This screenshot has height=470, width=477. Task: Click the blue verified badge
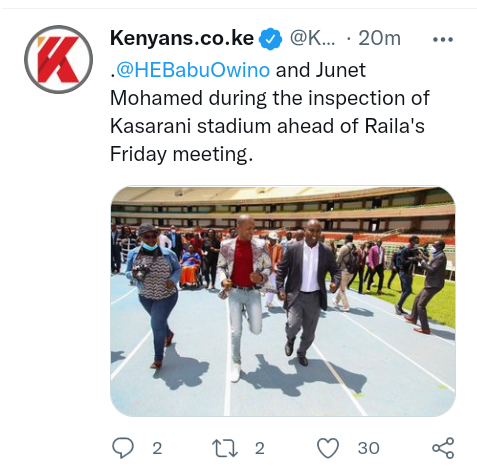[x=270, y=39]
